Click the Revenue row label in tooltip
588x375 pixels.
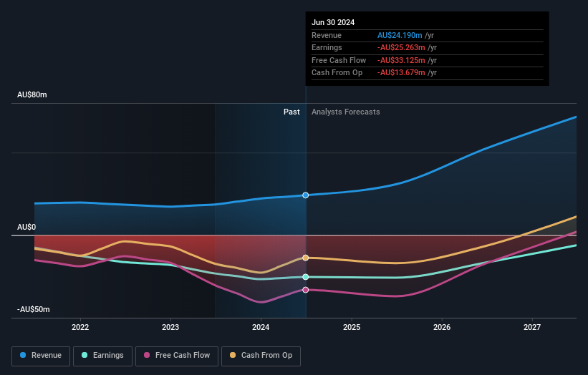[x=327, y=35]
